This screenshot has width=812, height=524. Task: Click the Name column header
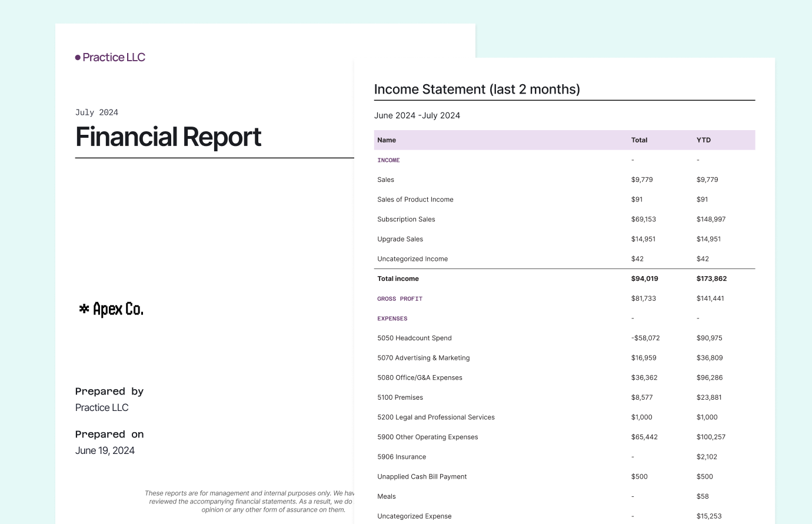(387, 140)
